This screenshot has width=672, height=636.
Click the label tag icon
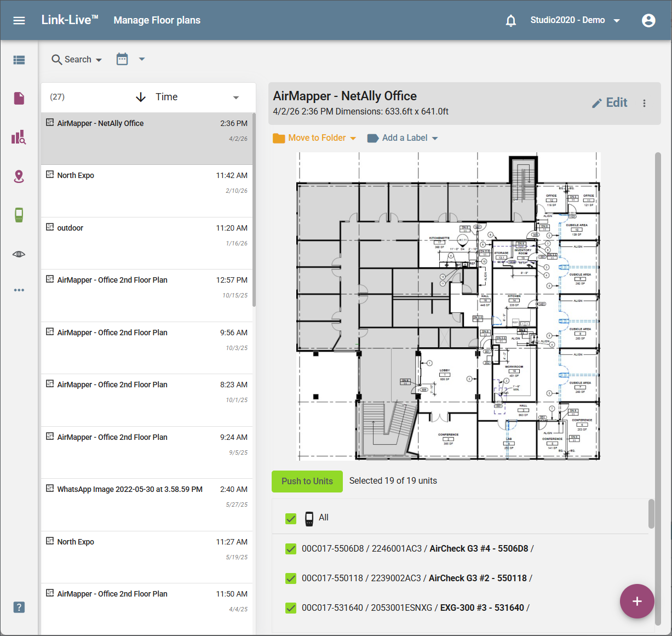tap(373, 138)
